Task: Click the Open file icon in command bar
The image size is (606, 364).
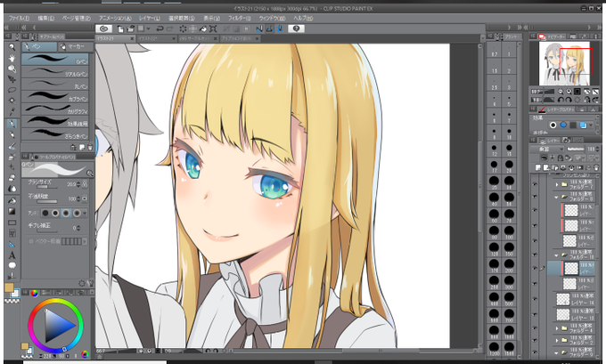Action: pos(131,28)
